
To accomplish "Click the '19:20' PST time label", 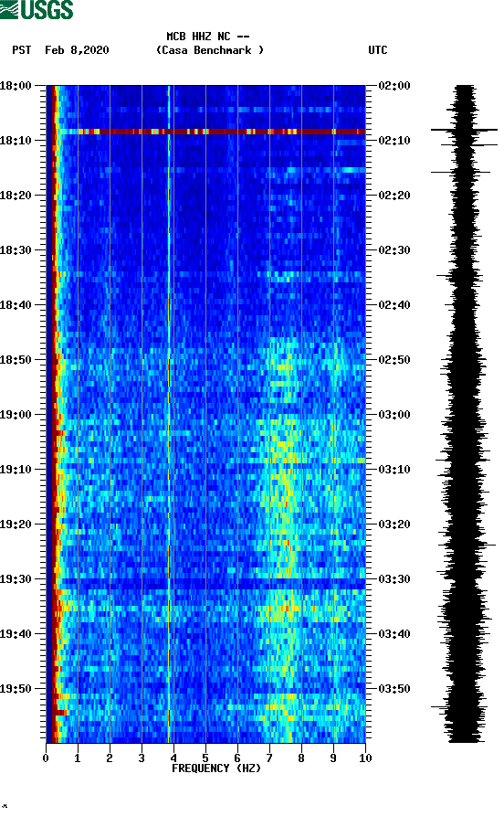I will pos(16,525).
